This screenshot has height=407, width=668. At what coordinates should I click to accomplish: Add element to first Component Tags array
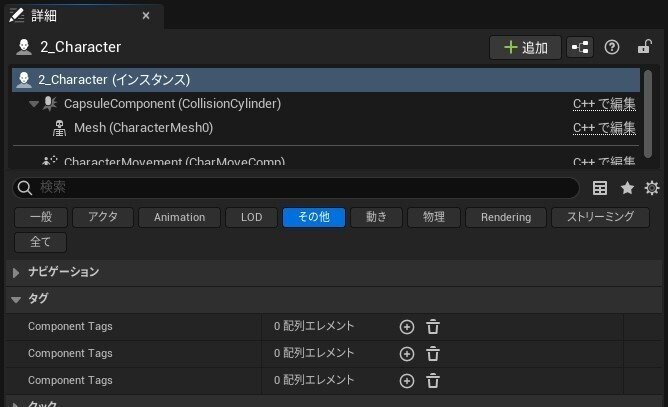pos(407,327)
